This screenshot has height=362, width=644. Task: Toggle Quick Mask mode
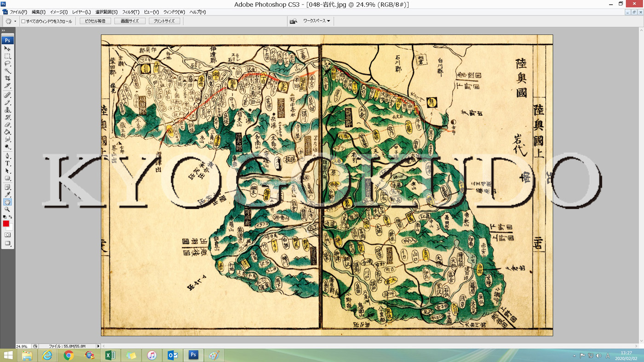click(x=7, y=235)
